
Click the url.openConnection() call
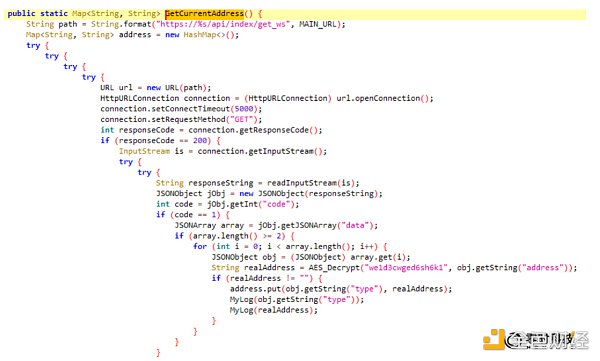tap(383, 98)
